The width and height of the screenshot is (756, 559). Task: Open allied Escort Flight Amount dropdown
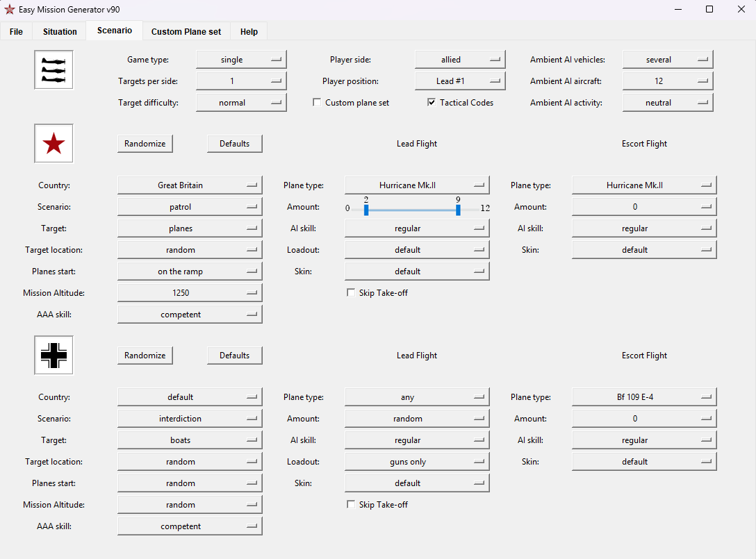[644, 207]
